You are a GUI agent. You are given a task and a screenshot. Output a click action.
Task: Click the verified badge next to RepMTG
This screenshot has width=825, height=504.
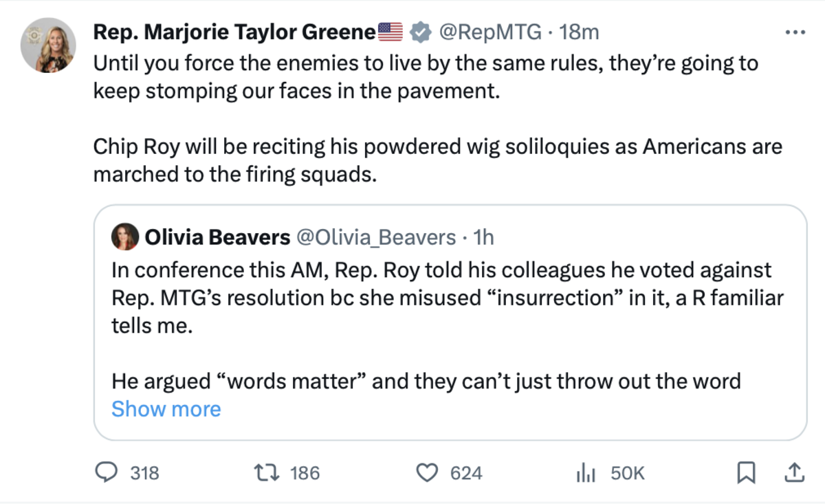tap(418, 31)
